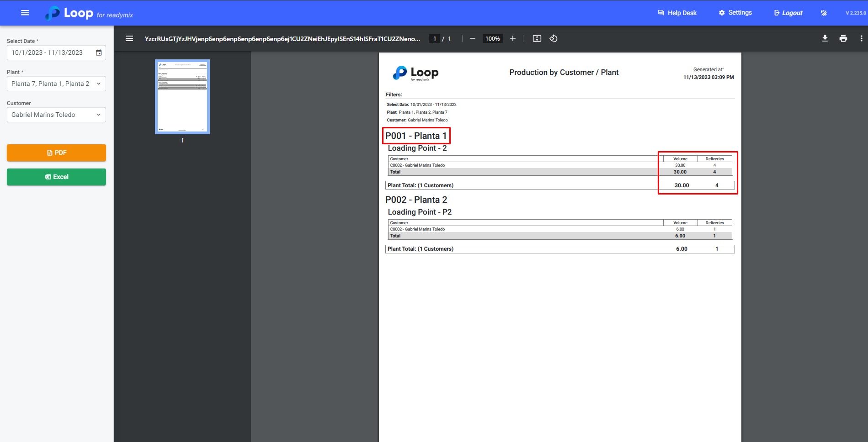868x442 pixels.
Task: Select page 1 thumbnail in sidebar
Action: coord(182,97)
